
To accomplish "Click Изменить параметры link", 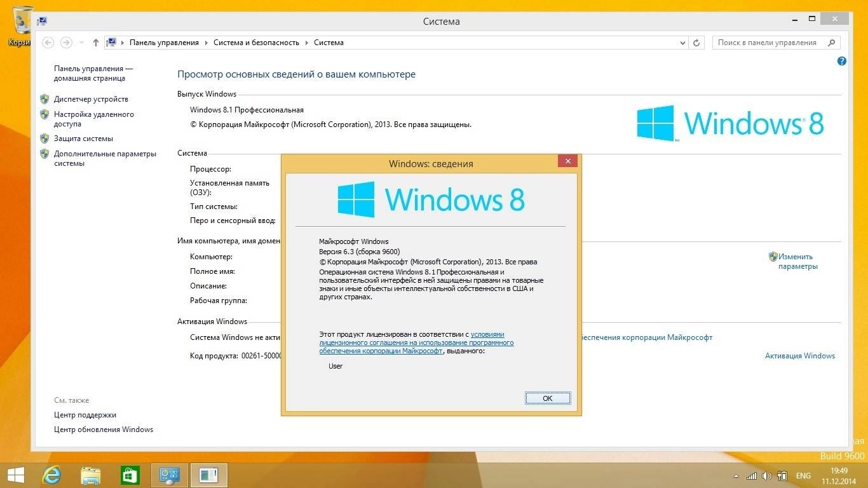I will click(798, 262).
